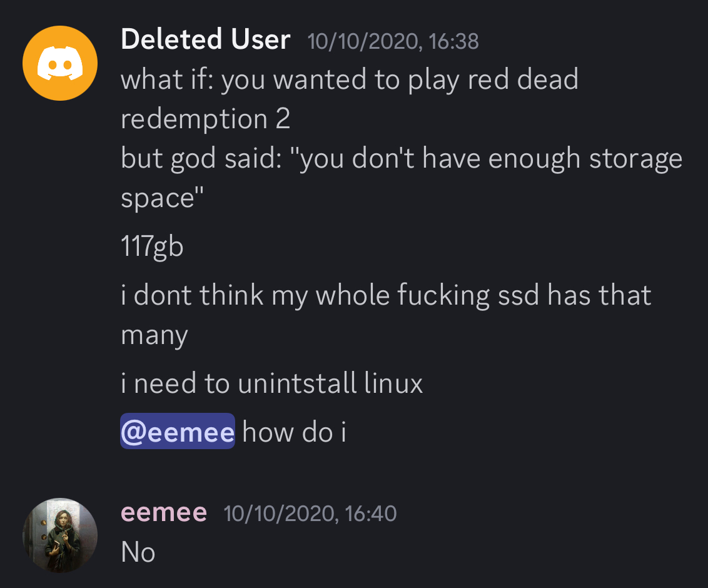Click the "but god said" message line
This screenshot has width=708, height=588.
click(400, 159)
